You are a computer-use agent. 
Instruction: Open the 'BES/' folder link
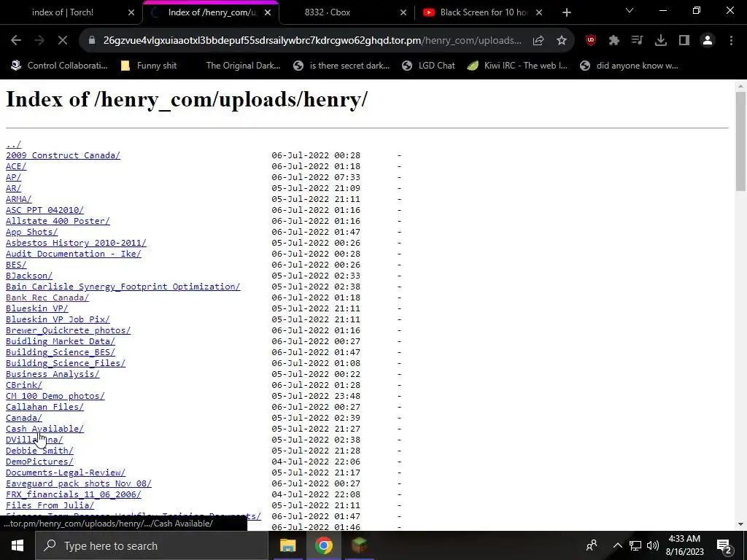pyautogui.click(x=16, y=265)
